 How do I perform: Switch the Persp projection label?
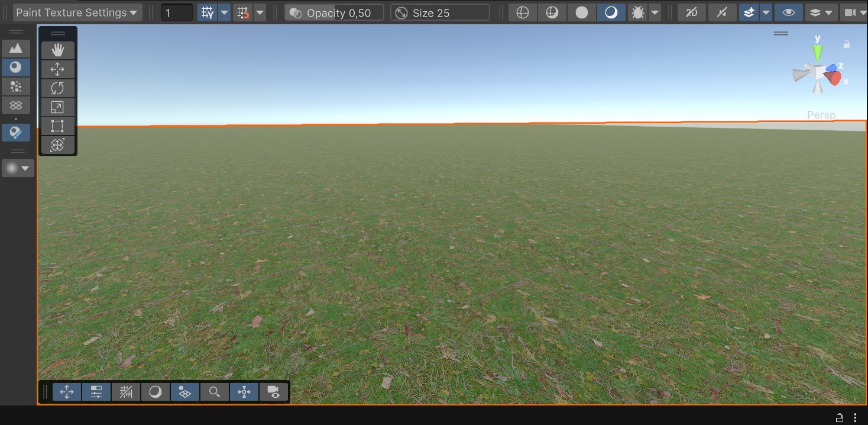pos(821,115)
